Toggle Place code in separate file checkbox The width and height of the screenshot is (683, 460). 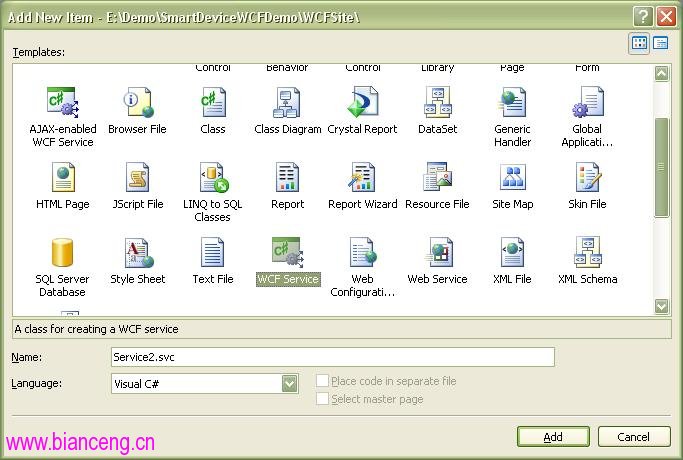[x=322, y=381]
